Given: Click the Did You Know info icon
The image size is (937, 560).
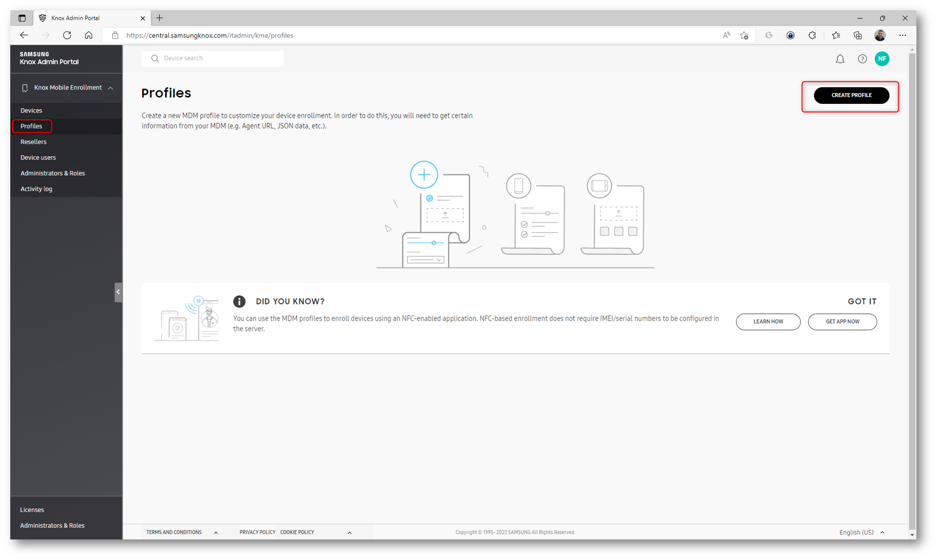Looking at the screenshot, I should [239, 302].
